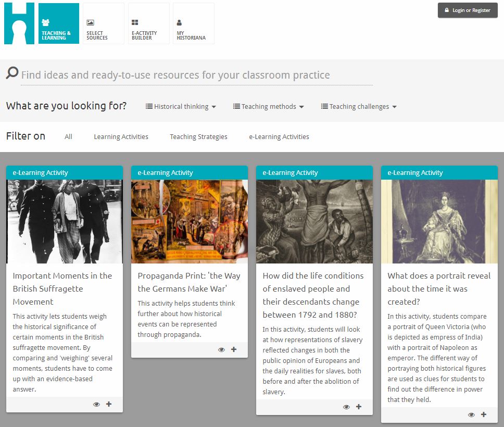The width and height of the screenshot is (504, 427).
Task: Click plus icon on Propaganda Print card
Action: (234, 349)
